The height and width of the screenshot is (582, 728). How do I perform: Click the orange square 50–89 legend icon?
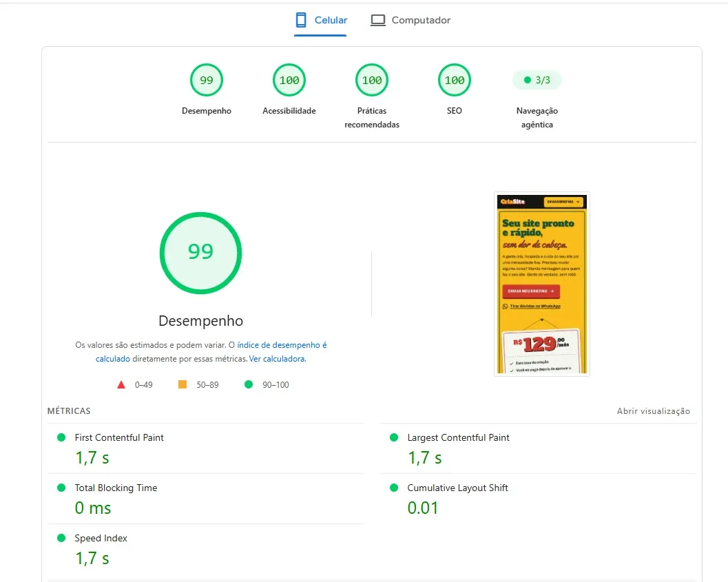183,384
